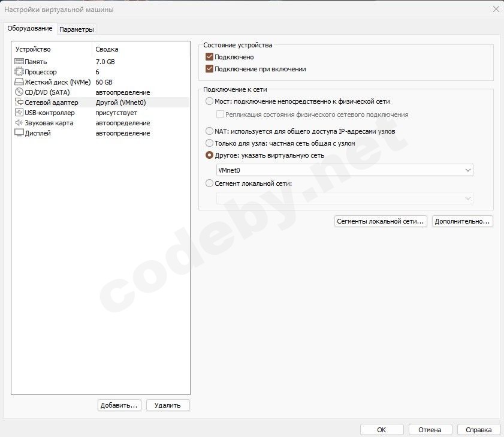504x437 pixels.
Task: Click the присутствует summary value
Action: (x=116, y=113)
